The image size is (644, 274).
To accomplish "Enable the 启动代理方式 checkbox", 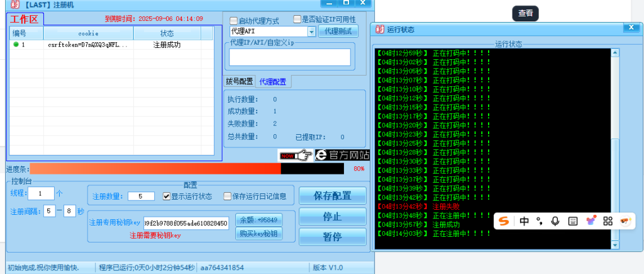I will [x=234, y=20].
